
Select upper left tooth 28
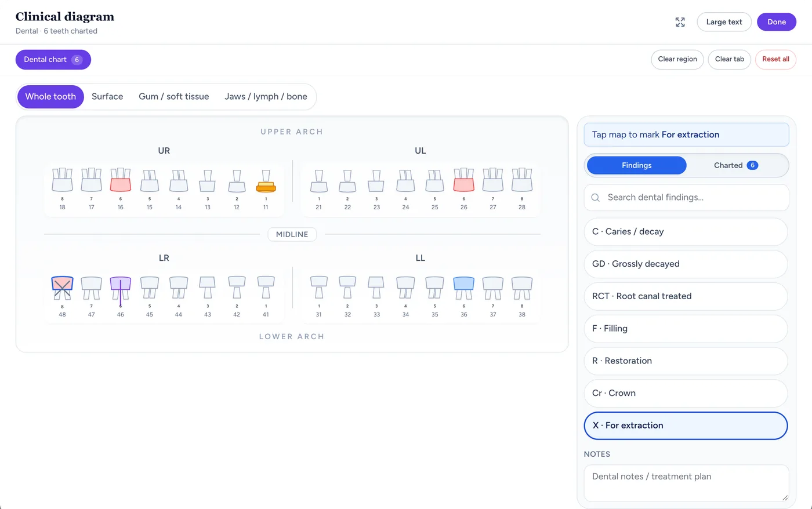[x=522, y=180]
